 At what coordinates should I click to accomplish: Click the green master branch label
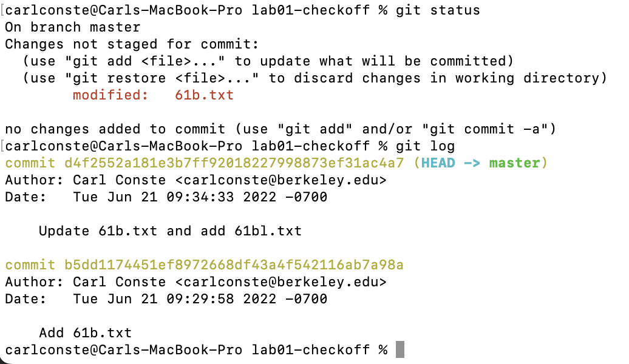click(514, 163)
